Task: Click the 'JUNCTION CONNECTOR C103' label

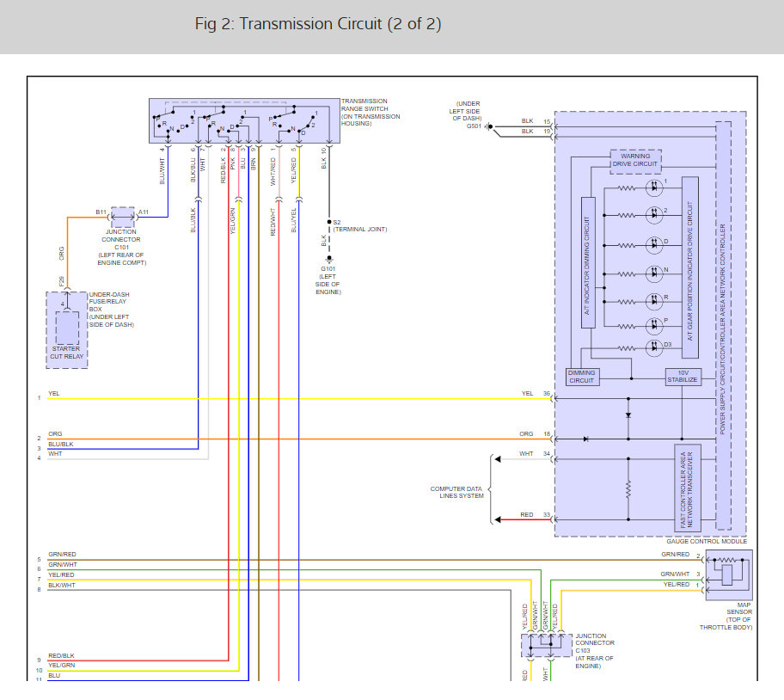Action: [x=595, y=643]
